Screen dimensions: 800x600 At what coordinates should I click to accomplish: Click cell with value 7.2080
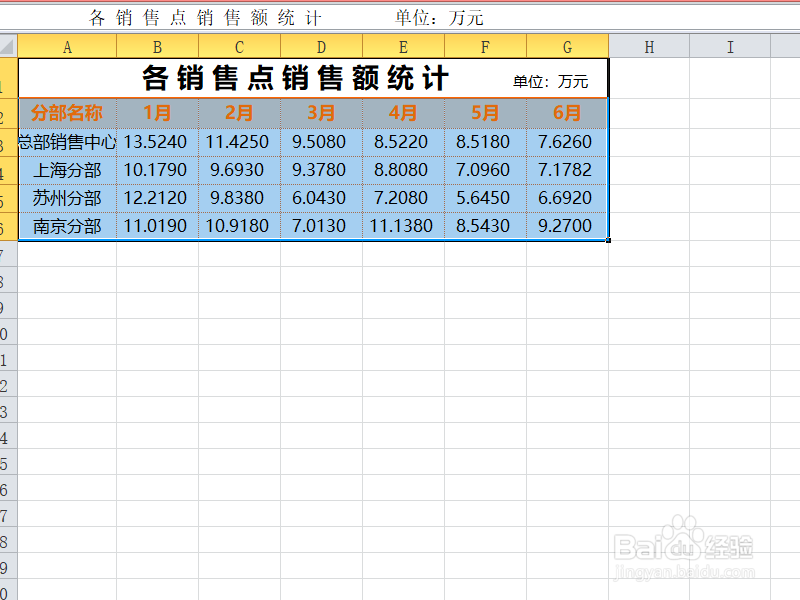pyautogui.click(x=404, y=198)
